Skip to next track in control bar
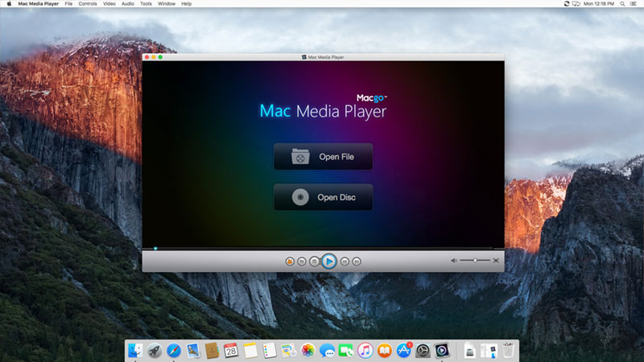Viewport: 644px width, 362px height. 357,261
